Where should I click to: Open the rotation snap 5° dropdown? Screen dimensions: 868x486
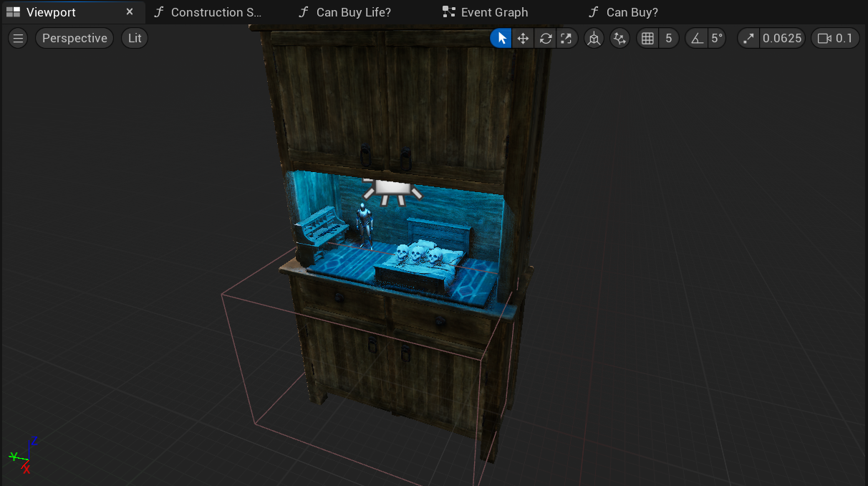pyautogui.click(x=716, y=39)
